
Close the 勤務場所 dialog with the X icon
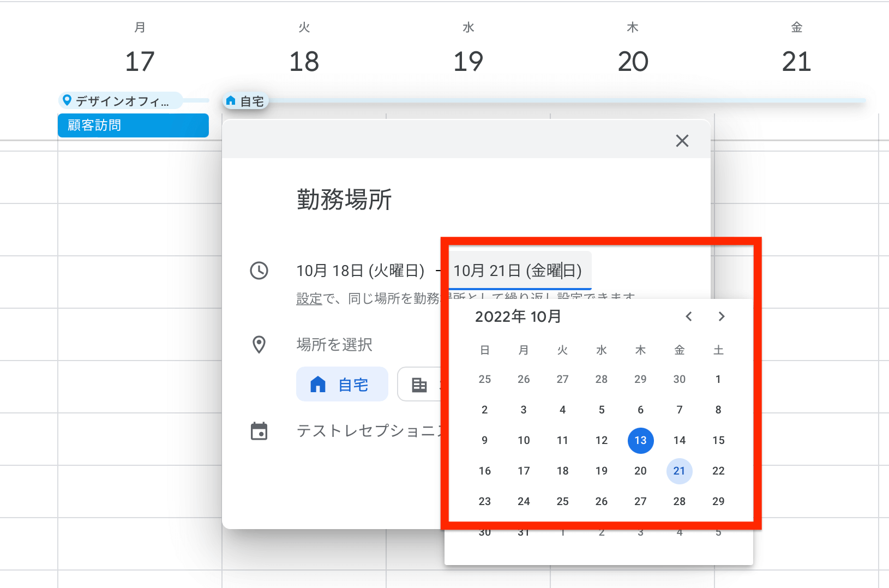[x=682, y=141]
